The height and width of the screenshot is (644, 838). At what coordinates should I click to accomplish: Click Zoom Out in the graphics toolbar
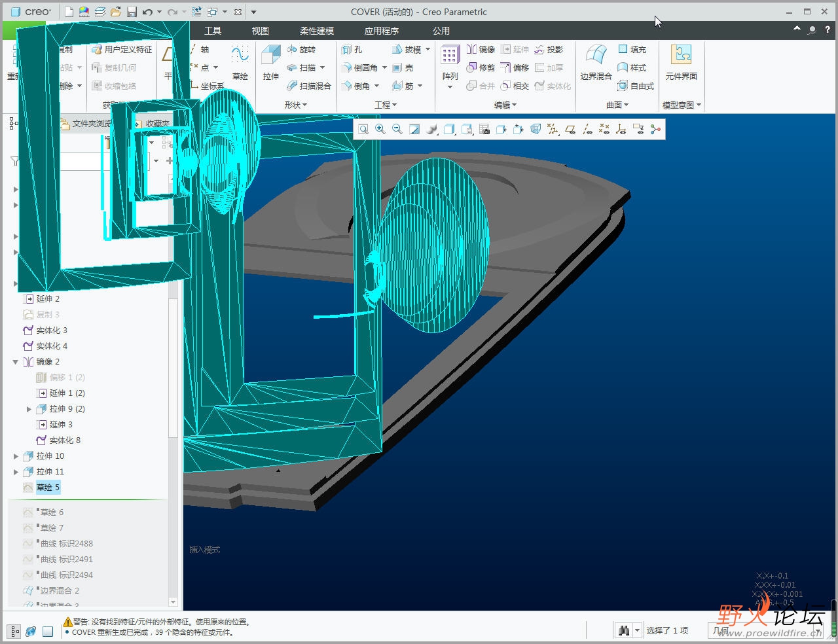pos(397,130)
